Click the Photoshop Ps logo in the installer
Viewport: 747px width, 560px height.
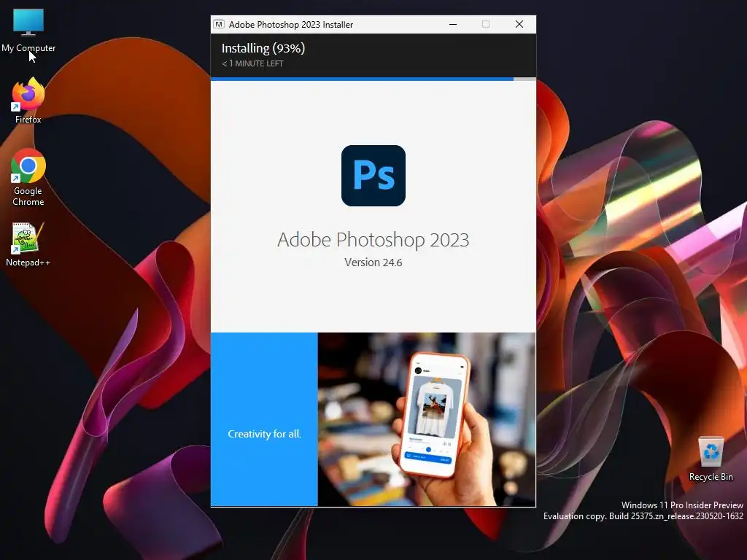[373, 176]
